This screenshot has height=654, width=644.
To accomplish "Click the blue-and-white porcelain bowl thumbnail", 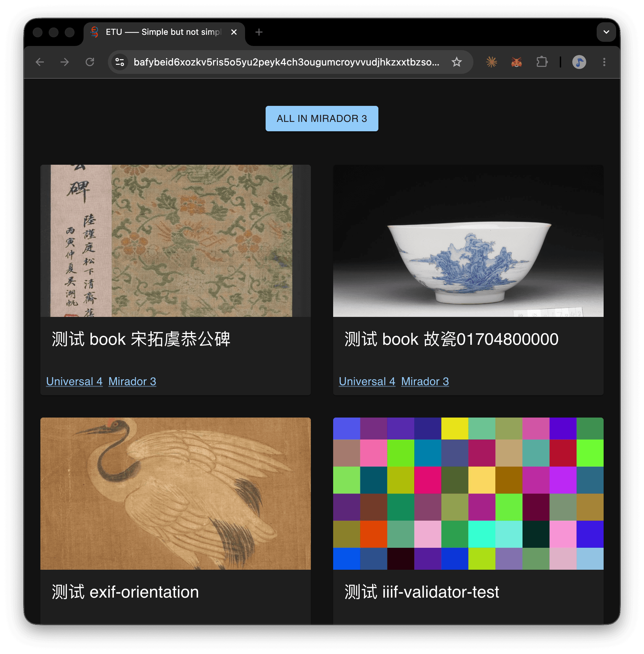I will [468, 241].
